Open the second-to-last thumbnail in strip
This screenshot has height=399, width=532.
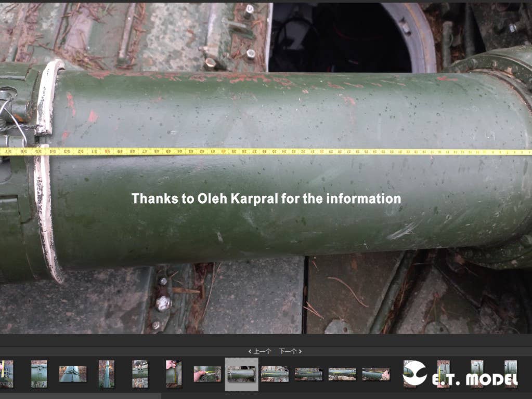tap(477, 374)
